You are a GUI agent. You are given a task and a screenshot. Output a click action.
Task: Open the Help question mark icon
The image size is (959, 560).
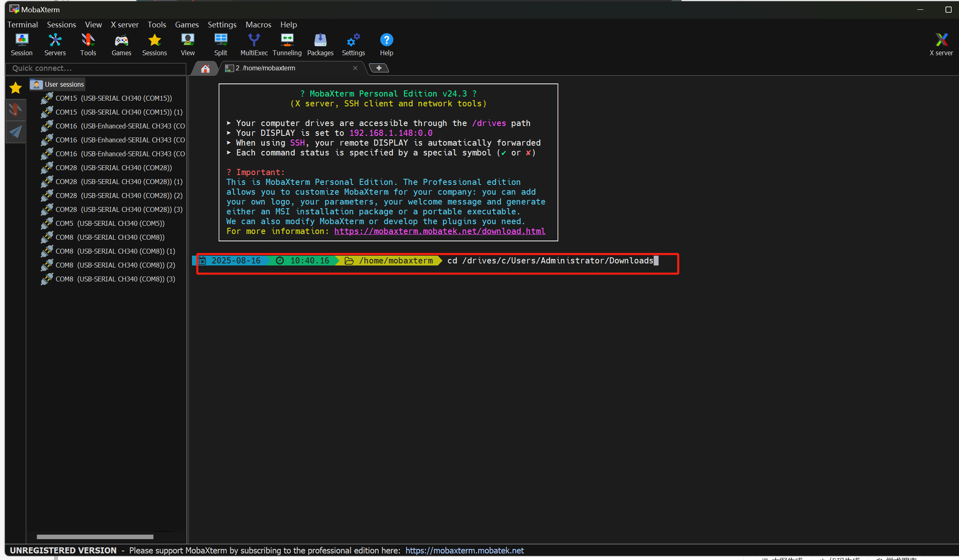(387, 45)
